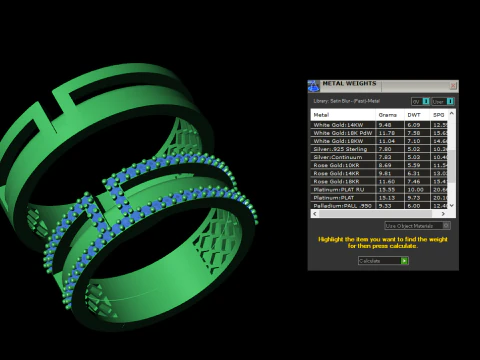Click the 6.31 DWT cell
Viewport: 480px width, 360px height.
(417, 173)
